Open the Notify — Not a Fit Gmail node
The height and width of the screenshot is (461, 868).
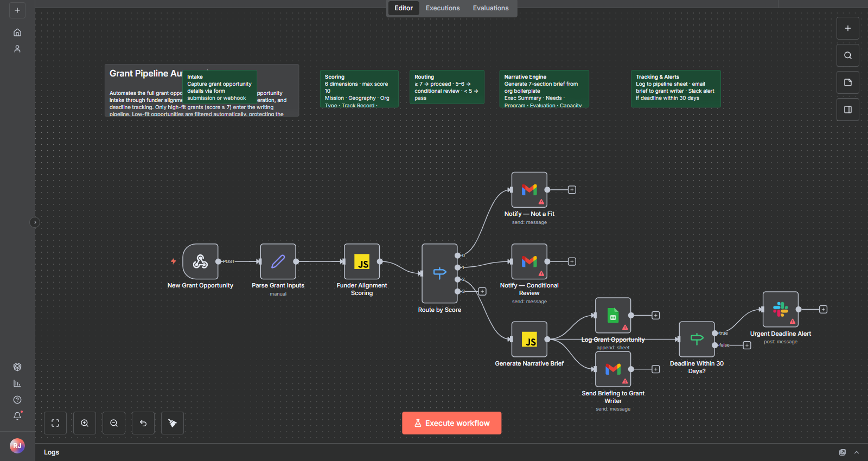pyautogui.click(x=529, y=190)
